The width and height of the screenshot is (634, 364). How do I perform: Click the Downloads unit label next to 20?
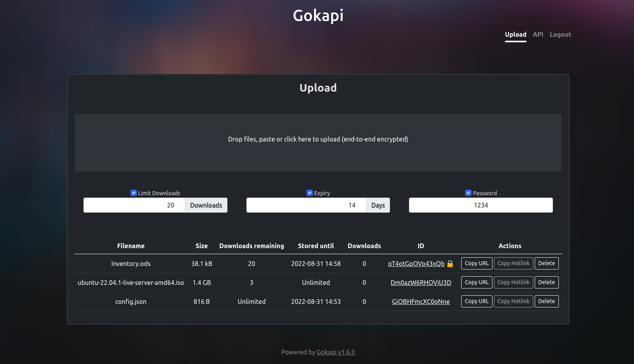[206, 205]
